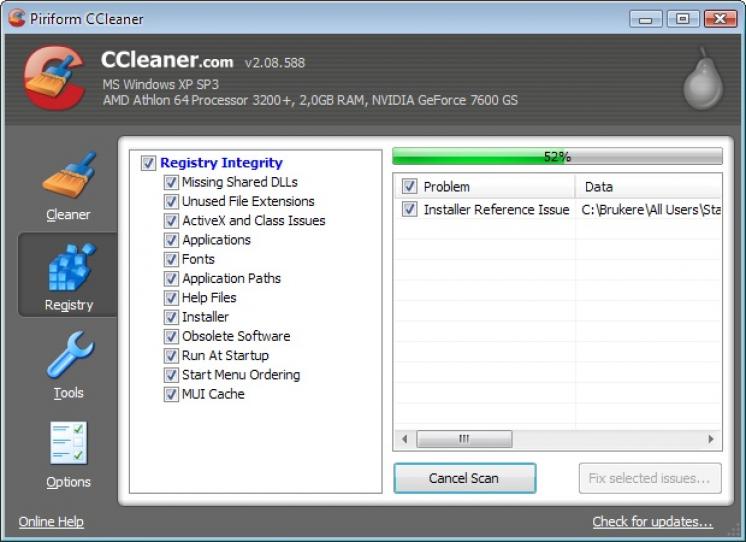Viewport: 746px width, 542px height.
Task: Select the Installer Reference Issue text
Action: pyautogui.click(x=496, y=209)
